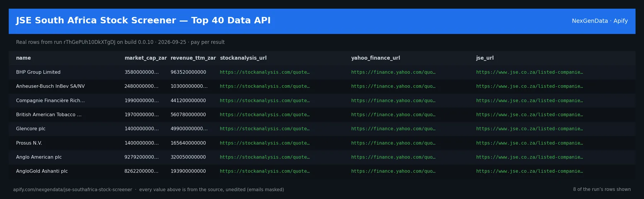Open AngloGold Ashanti Yahoo Finance link

tap(393, 171)
